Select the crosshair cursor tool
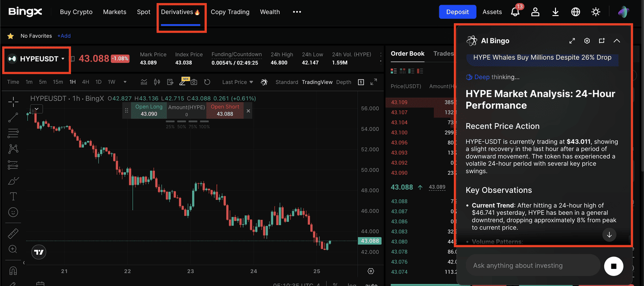The height and width of the screenshot is (286, 644). [13, 101]
